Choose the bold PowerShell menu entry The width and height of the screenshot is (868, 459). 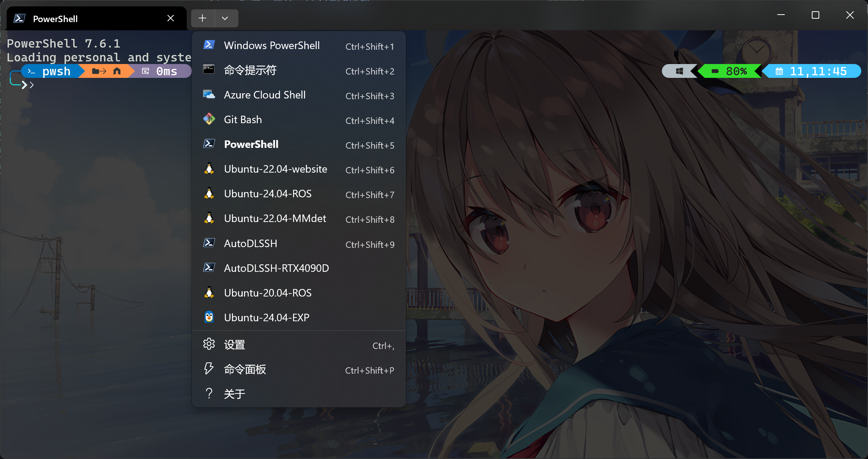[299, 145]
